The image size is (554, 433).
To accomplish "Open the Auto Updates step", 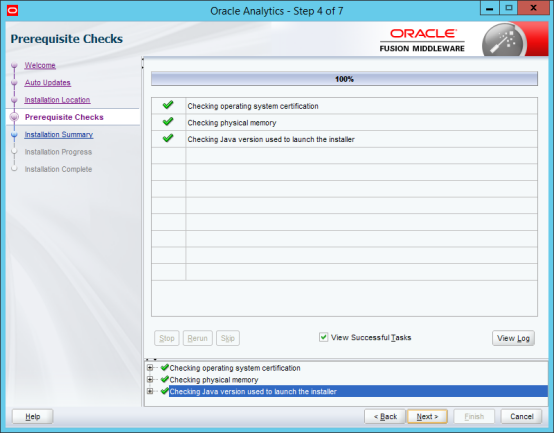I will [x=48, y=83].
